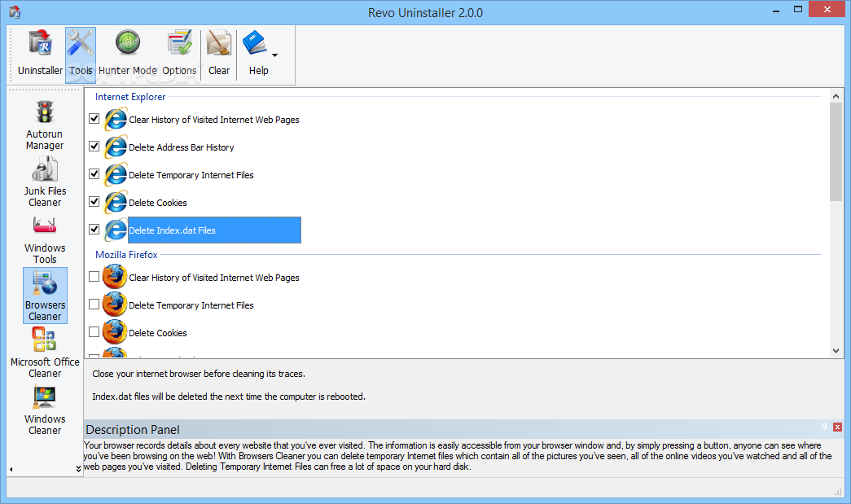Viewport: 851px width, 504px height.
Task: Click the Internet Explorer group header
Action: click(x=130, y=97)
